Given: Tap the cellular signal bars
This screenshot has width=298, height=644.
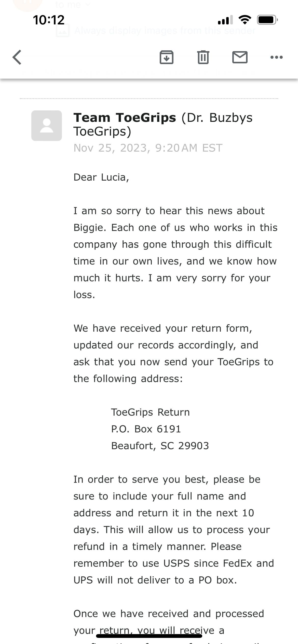Looking at the screenshot, I should [225, 20].
